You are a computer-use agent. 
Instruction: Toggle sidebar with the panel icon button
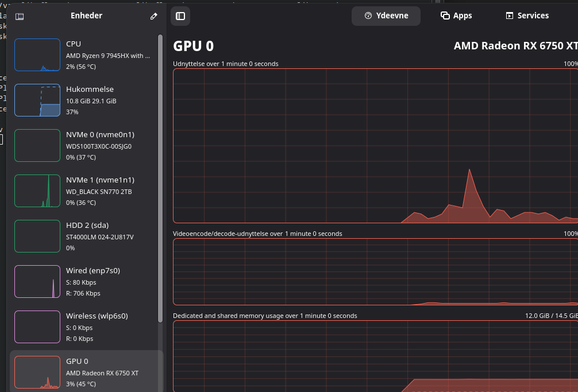click(x=180, y=16)
